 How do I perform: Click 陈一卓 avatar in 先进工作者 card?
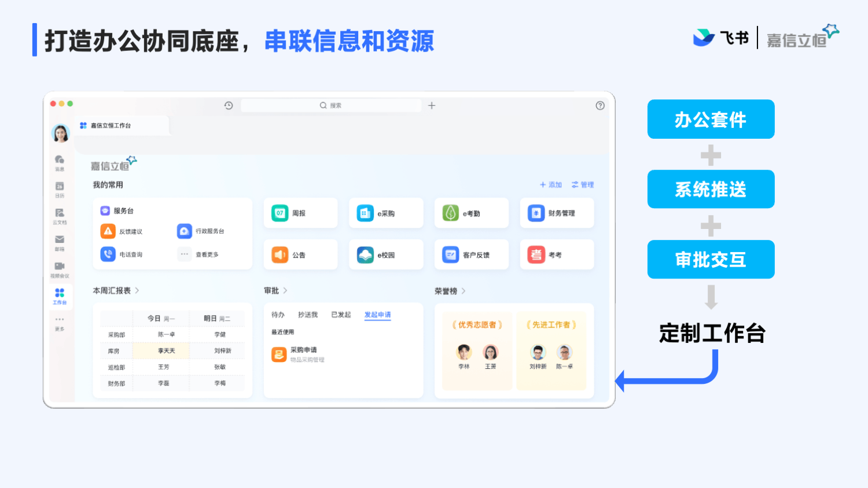pyautogui.click(x=564, y=352)
